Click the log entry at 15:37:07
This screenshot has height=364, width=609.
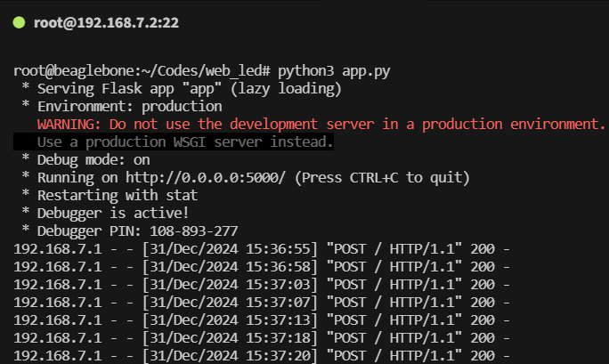[262, 303]
